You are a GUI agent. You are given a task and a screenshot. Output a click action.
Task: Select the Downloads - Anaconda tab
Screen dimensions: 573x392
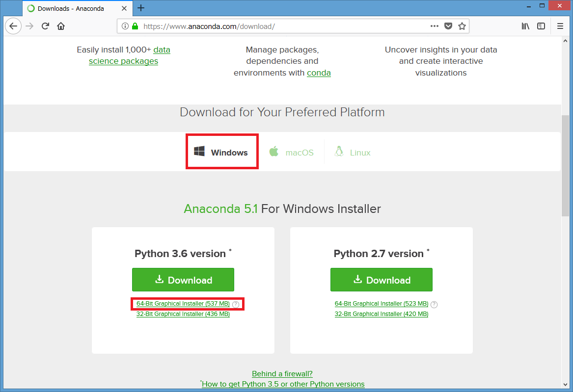click(x=77, y=8)
